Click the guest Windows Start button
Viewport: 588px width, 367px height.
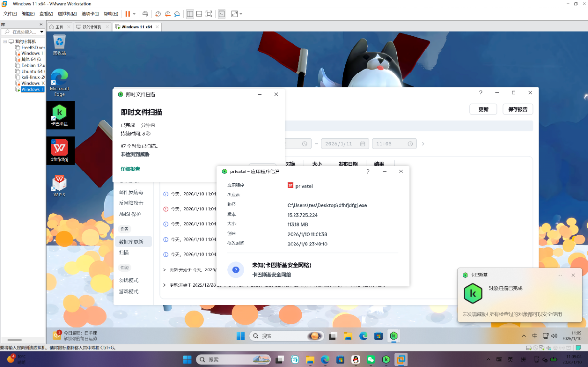click(241, 336)
